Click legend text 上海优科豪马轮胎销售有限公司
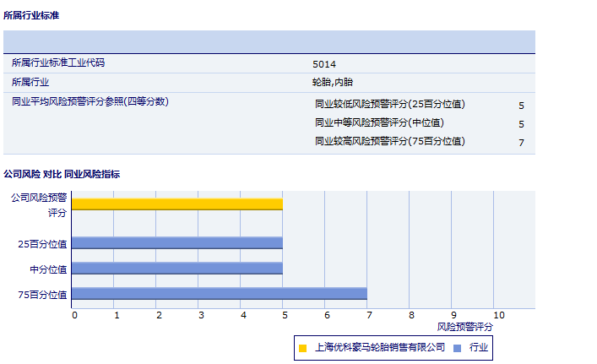Image resolution: width=597 pixels, height=364 pixels. coord(379,347)
